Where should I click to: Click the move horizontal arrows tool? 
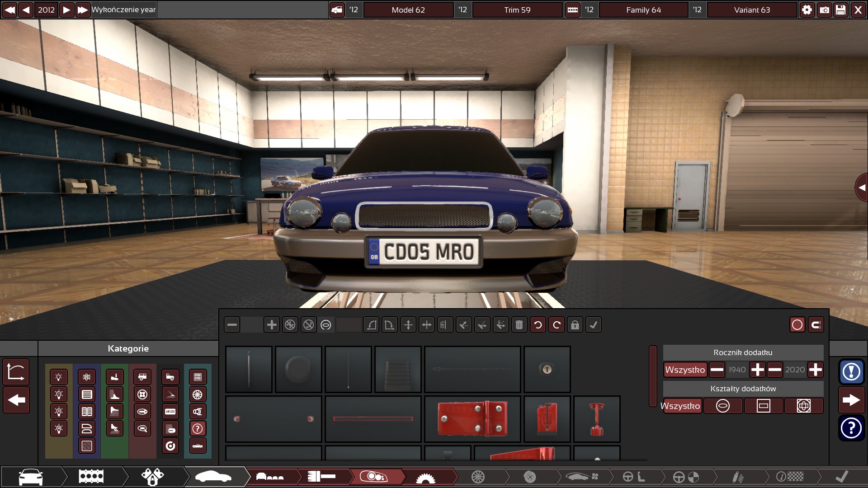(427, 324)
